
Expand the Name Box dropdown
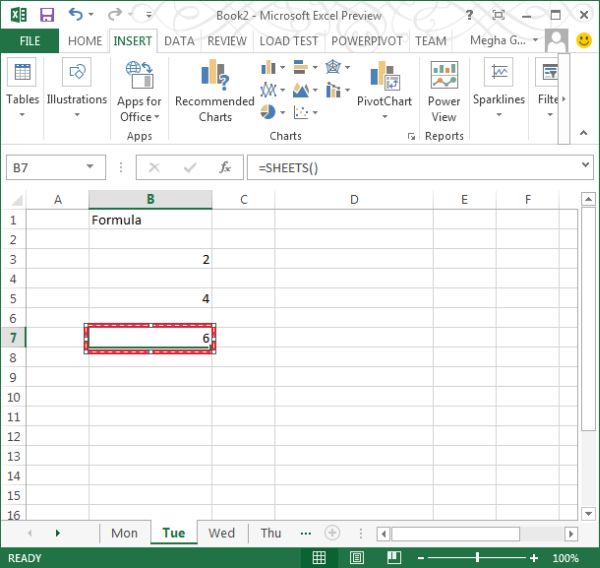pyautogui.click(x=90, y=166)
